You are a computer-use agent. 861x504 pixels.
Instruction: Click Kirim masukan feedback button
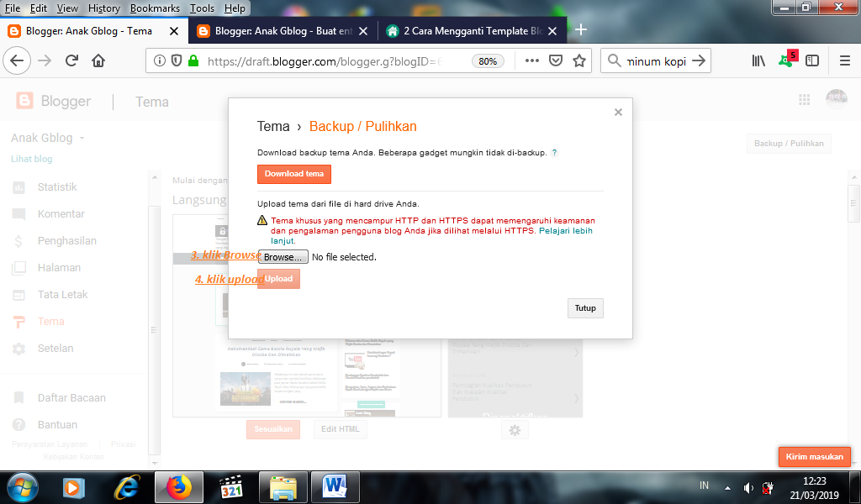(814, 456)
